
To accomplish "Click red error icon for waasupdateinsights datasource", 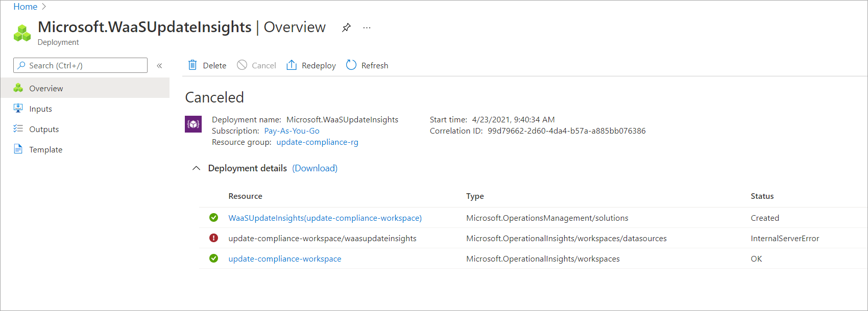I will pyautogui.click(x=213, y=238).
